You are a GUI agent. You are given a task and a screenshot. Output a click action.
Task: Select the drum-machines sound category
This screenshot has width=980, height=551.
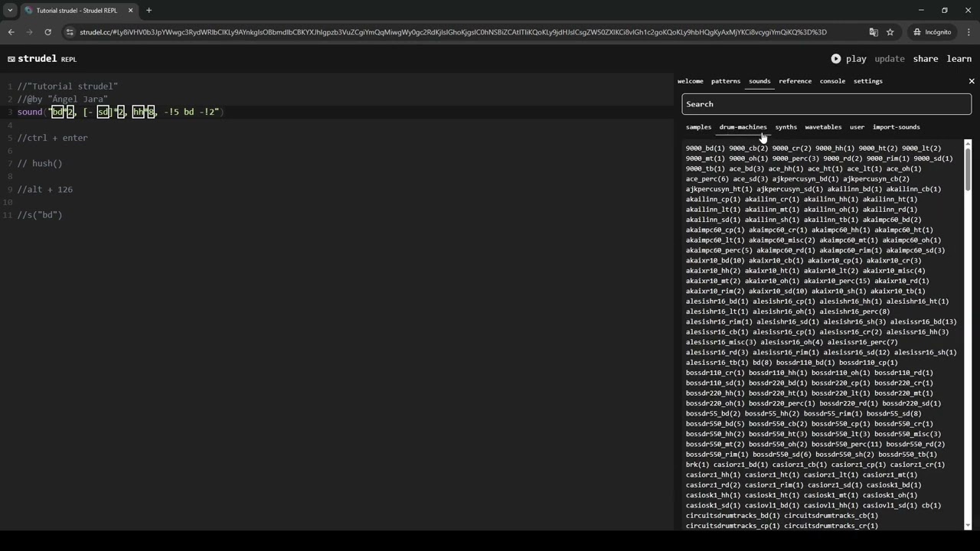(x=743, y=127)
